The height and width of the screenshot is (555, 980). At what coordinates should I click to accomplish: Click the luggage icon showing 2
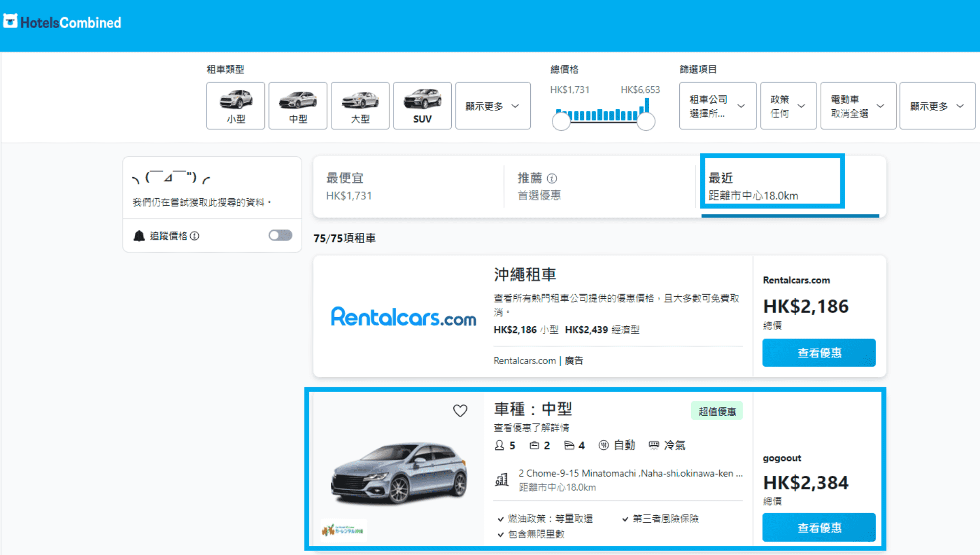click(x=534, y=445)
